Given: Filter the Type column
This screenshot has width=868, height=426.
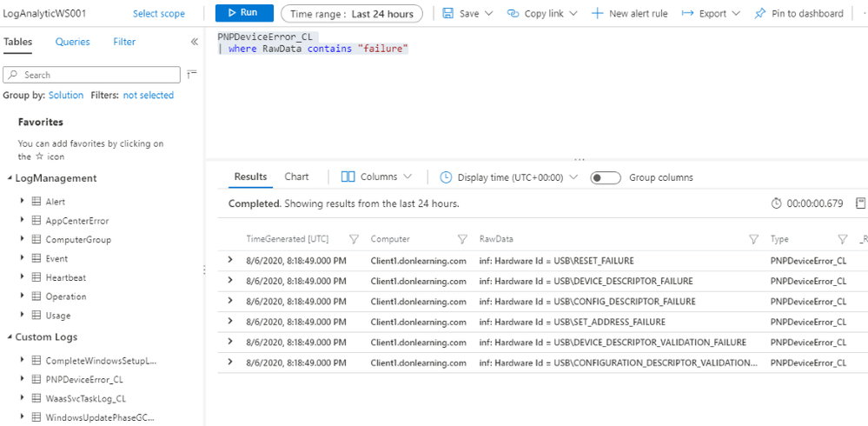Looking at the screenshot, I should [843, 239].
